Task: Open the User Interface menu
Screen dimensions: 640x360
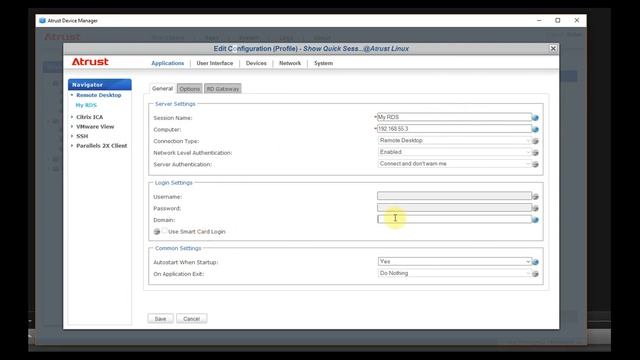Action: point(215,63)
